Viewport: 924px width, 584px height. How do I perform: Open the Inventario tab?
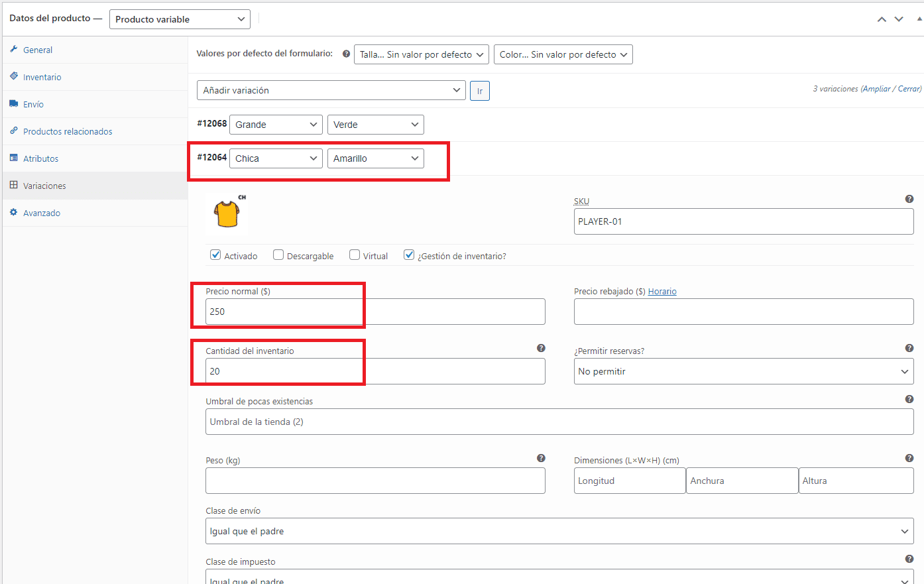click(42, 77)
